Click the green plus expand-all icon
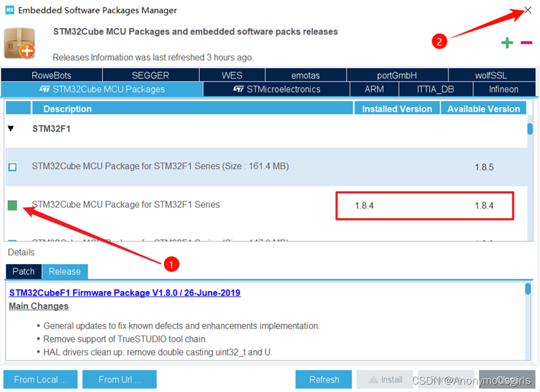 (507, 43)
